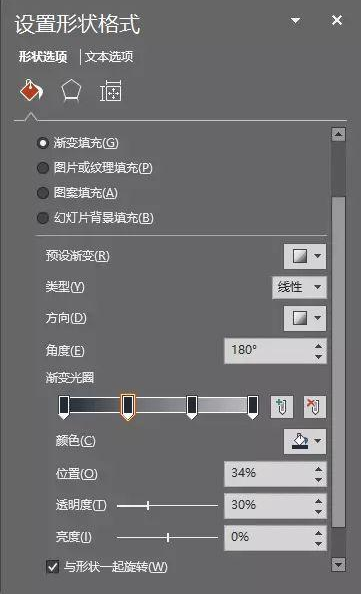Open the task pane options arrow
Screen dimensions: 363x594
296,20
